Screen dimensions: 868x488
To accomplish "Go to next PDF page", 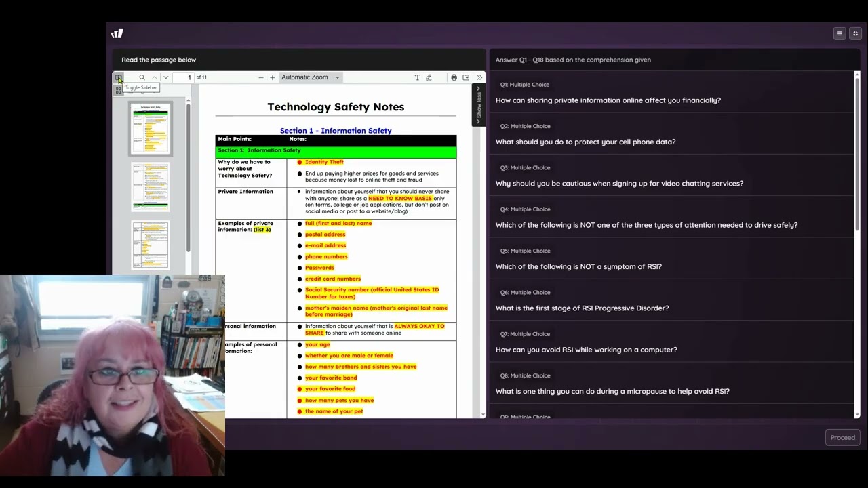I will pos(166,77).
